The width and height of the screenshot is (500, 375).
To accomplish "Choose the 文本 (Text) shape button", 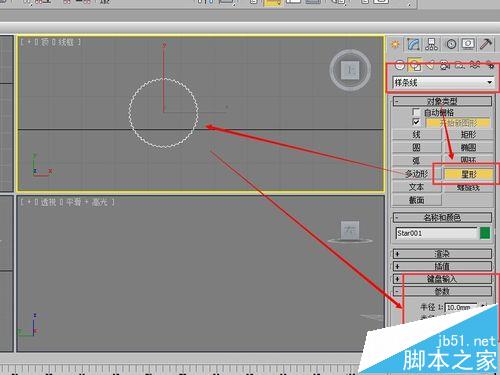I will click(417, 187).
